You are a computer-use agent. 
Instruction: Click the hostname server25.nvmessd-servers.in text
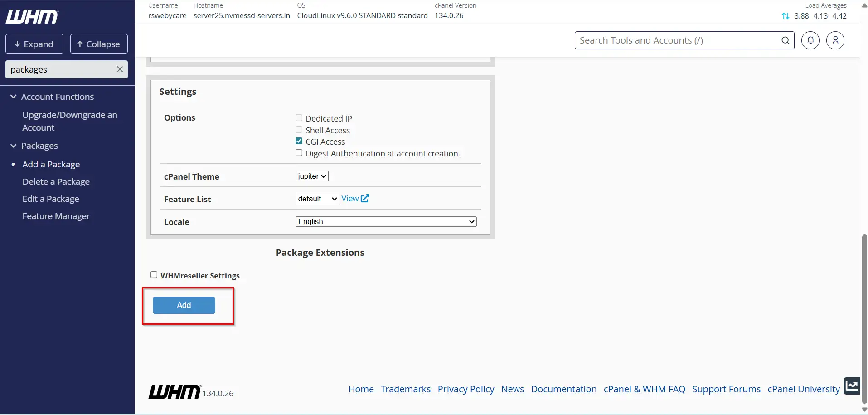pos(242,15)
